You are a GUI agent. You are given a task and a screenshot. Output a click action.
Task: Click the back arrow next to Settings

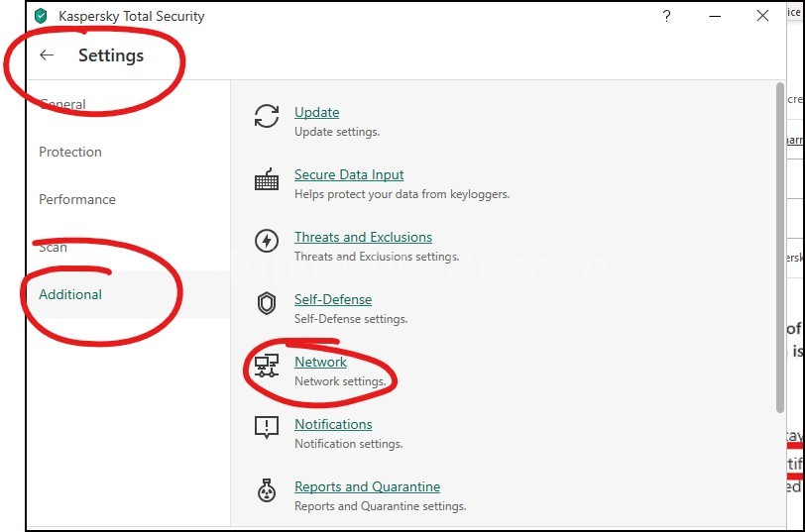pyautogui.click(x=47, y=54)
